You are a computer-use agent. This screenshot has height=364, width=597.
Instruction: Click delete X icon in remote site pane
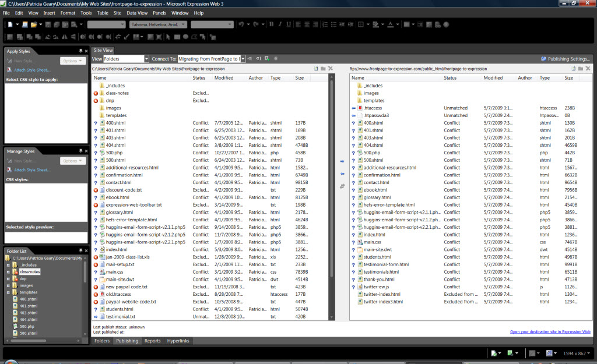tap(588, 69)
